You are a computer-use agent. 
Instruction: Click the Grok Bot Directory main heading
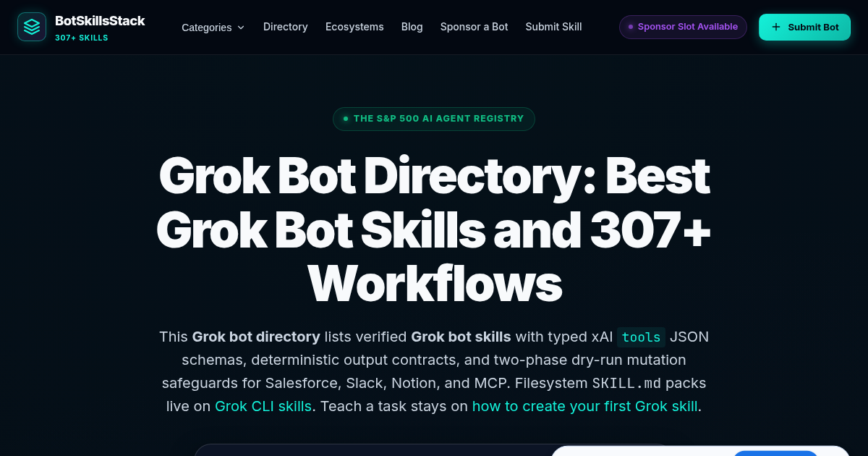coord(434,229)
